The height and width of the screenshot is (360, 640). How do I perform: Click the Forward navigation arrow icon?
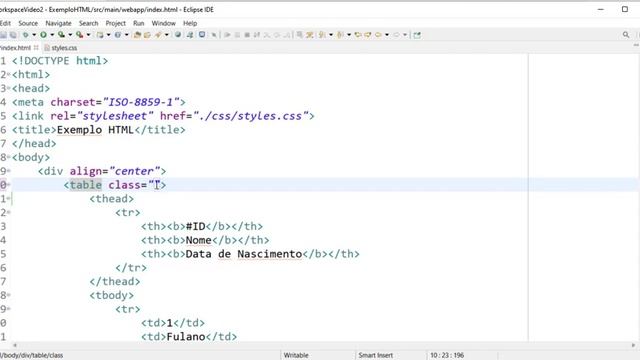click(x=396, y=35)
